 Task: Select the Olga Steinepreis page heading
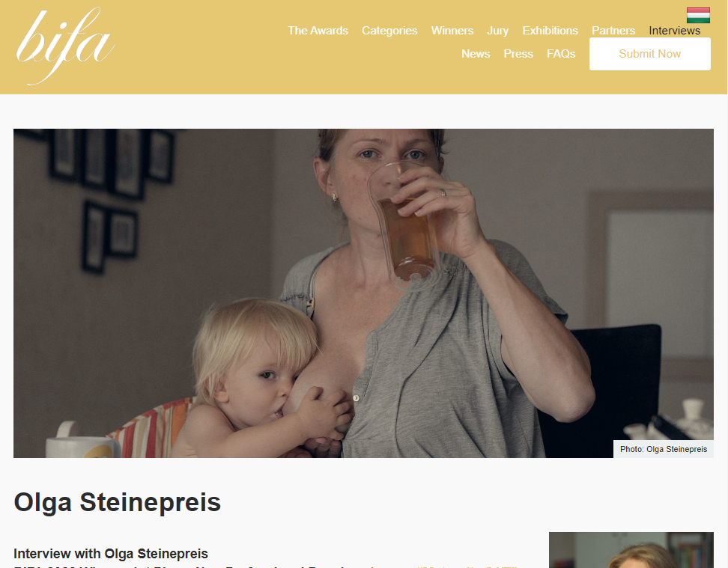[117, 502]
